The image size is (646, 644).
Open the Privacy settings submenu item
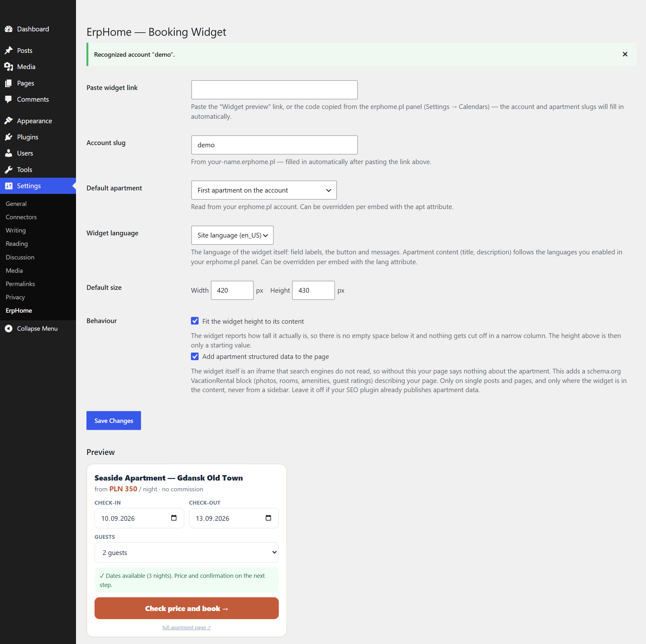(15, 297)
